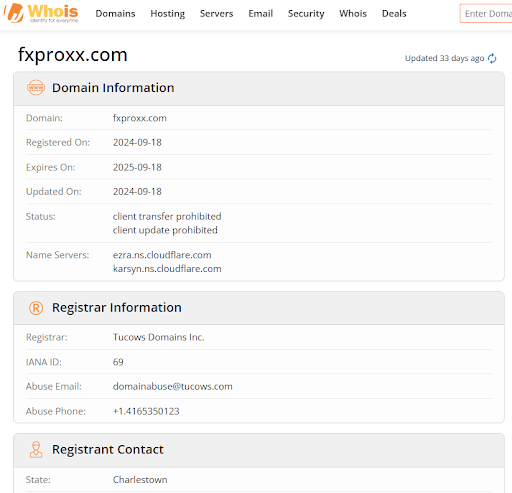Image resolution: width=512 pixels, height=493 pixels.
Task: Open the Security menu
Action: [x=306, y=14]
